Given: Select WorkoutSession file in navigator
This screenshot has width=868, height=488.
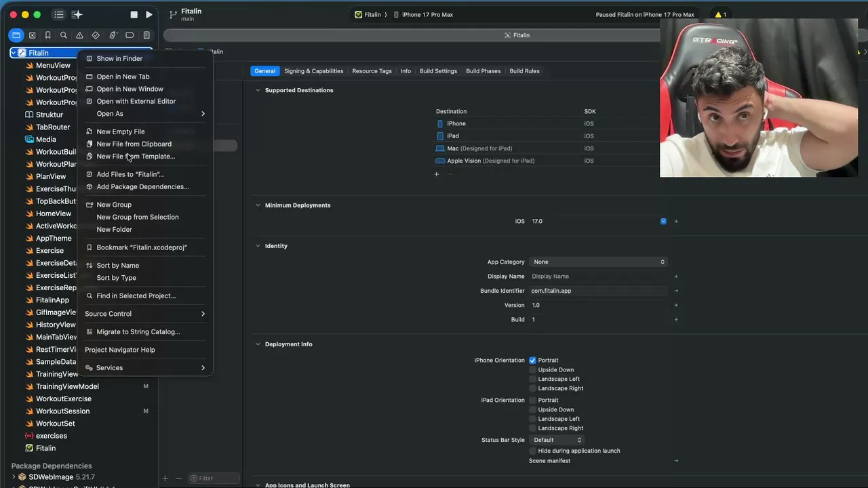Looking at the screenshot, I should [62, 411].
